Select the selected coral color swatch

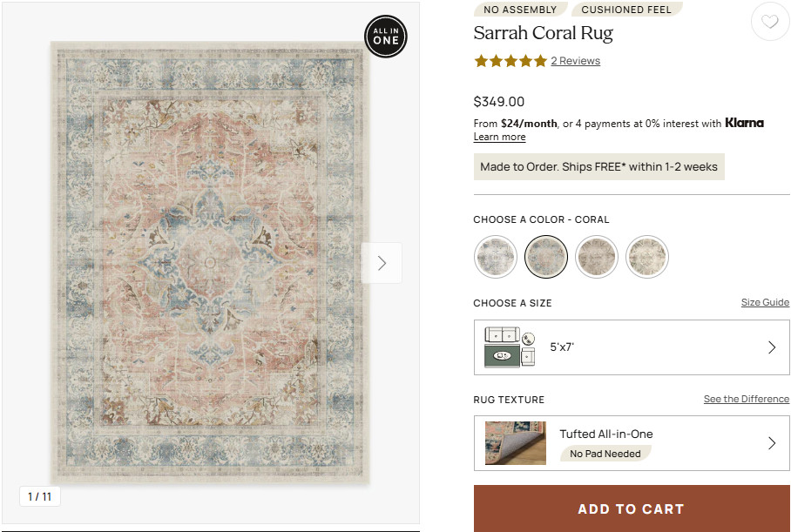click(x=546, y=257)
